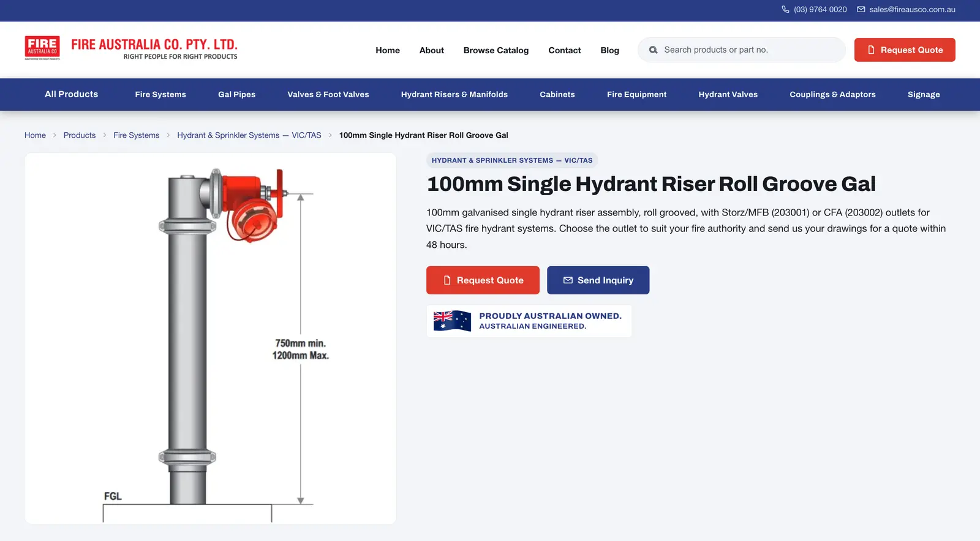The height and width of the screenshot is (541, 980).
Task: Click the Products breadcrumb link
Action: point(80,135)
